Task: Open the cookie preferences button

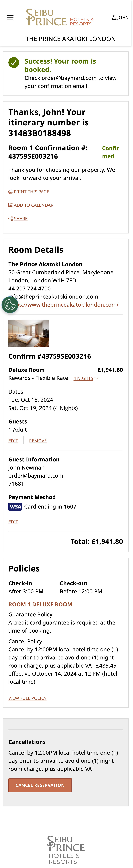Action: (10, 305)
